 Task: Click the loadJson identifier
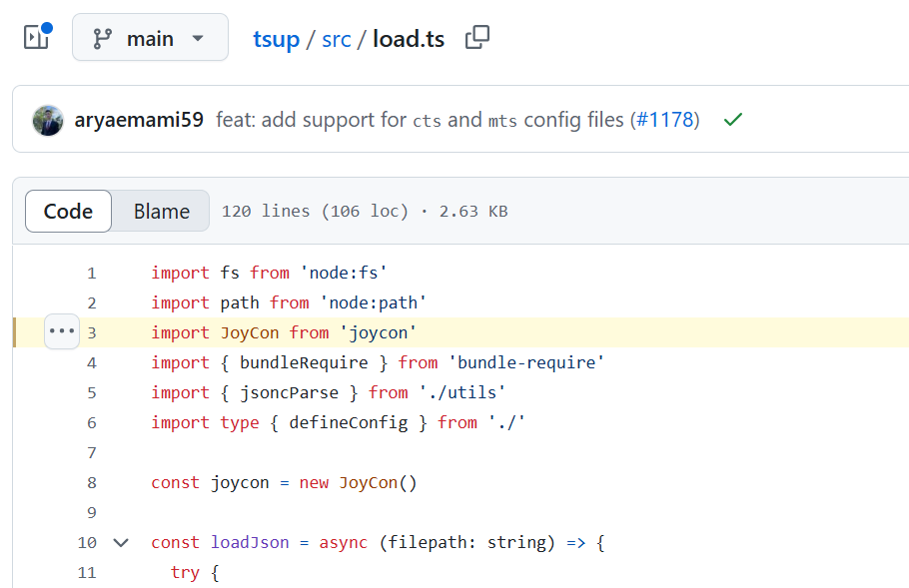tap(250, 542)
